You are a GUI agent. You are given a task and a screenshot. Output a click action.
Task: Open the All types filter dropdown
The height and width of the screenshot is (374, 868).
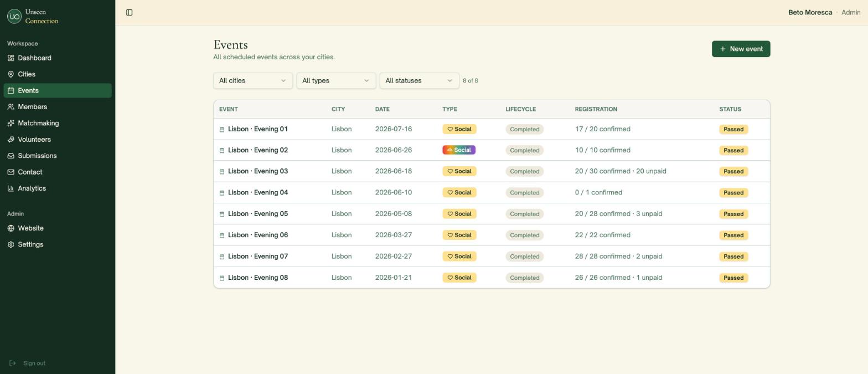pyautogui.click(x=336, y=80)
